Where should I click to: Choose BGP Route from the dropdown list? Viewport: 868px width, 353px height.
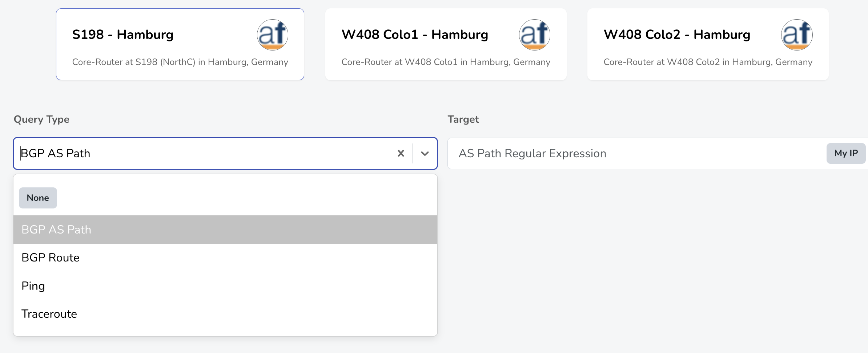(51, 257)
